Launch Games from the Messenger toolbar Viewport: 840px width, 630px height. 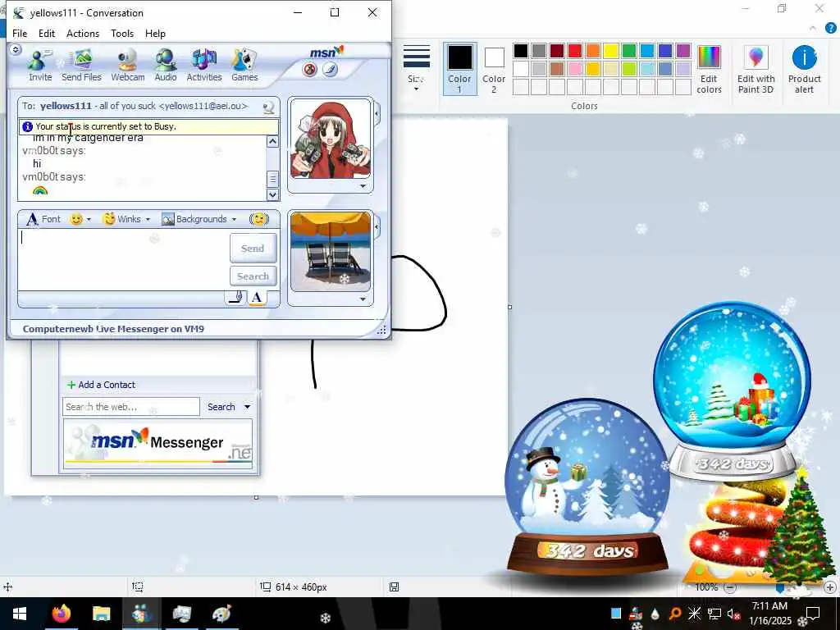[x=244, y=66]
